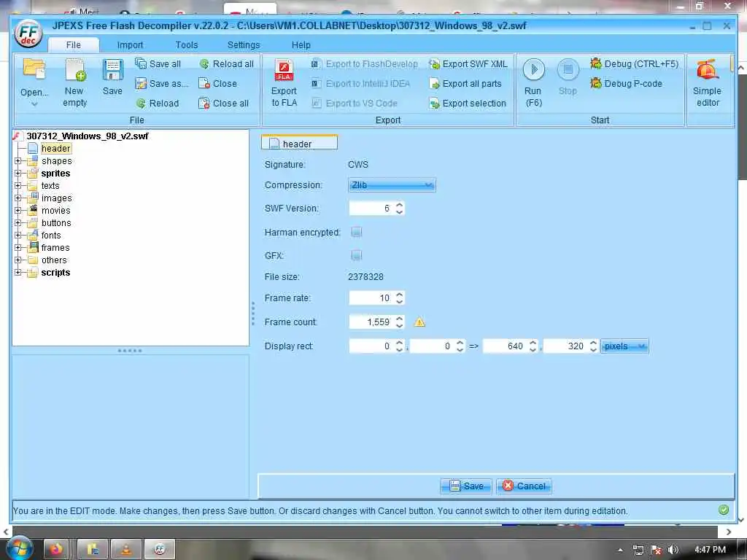Click the FFdec application logo
The image size is (747, 560).
(28, 34)
